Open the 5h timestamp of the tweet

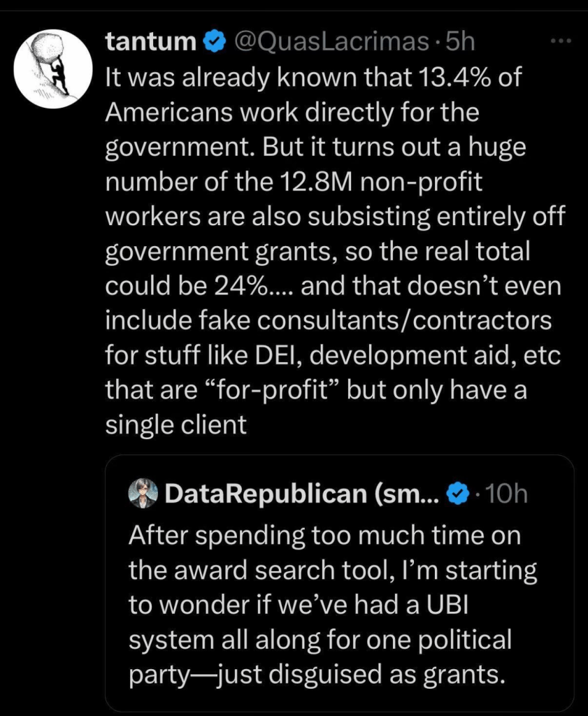[460, 43]
